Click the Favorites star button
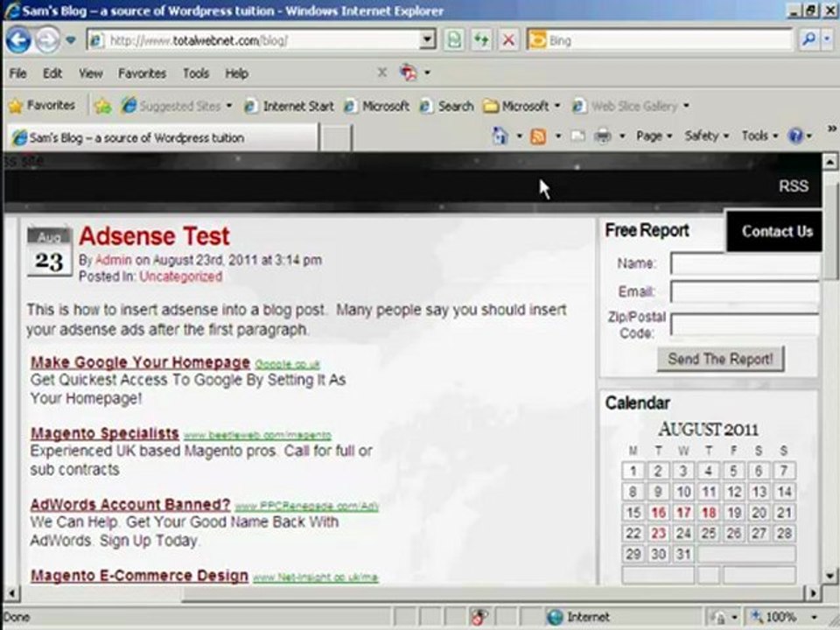The height and width of the screenshot is (630, 840). 42,106
